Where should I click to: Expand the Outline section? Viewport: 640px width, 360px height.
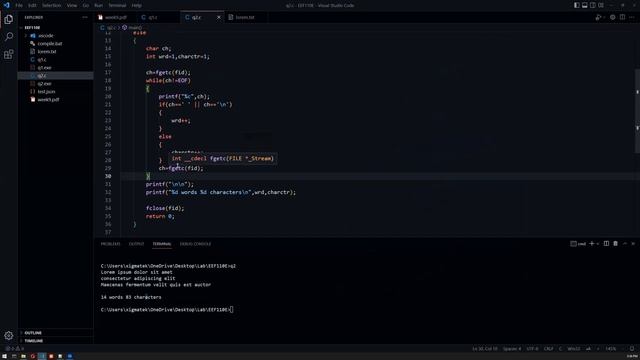coord(56,333)
